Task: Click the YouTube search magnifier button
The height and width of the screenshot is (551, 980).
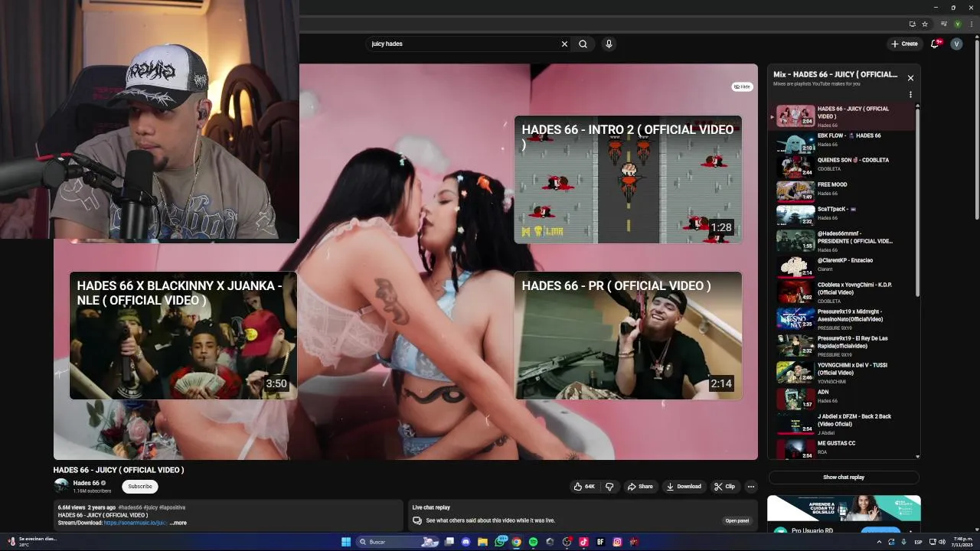Action: (583, 44)
